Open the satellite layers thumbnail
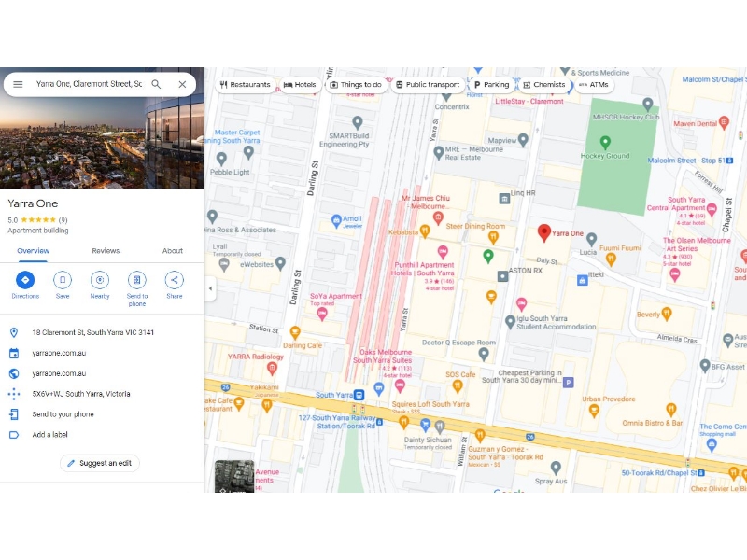 233,476
